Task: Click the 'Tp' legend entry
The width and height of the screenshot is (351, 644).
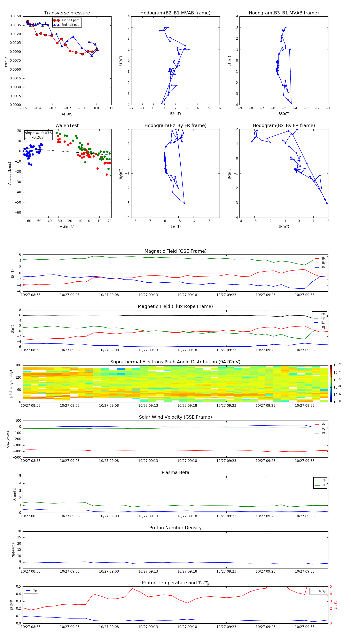Action: pyautogui.click(x=32, y=591)
